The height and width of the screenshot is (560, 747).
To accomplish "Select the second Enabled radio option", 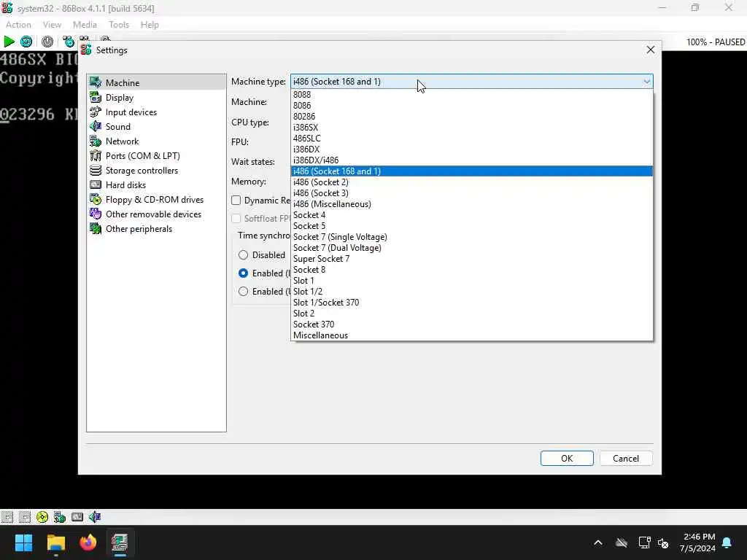I will tap(243, 291).
